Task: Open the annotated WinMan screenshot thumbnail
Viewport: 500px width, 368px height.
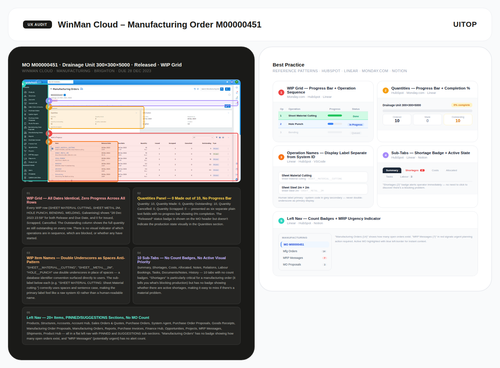Action: 131,131
